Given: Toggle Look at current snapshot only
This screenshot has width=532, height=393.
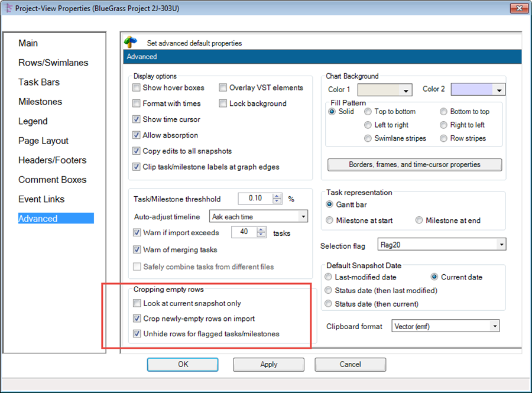Looking at the screenshot, I should [x=138, y=303].
